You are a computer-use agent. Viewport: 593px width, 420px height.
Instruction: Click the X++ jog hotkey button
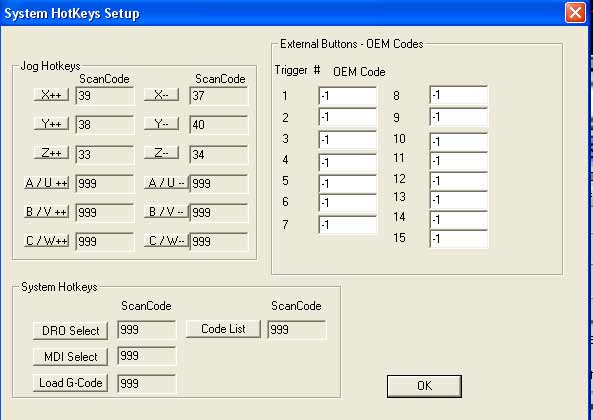[51, 95]
